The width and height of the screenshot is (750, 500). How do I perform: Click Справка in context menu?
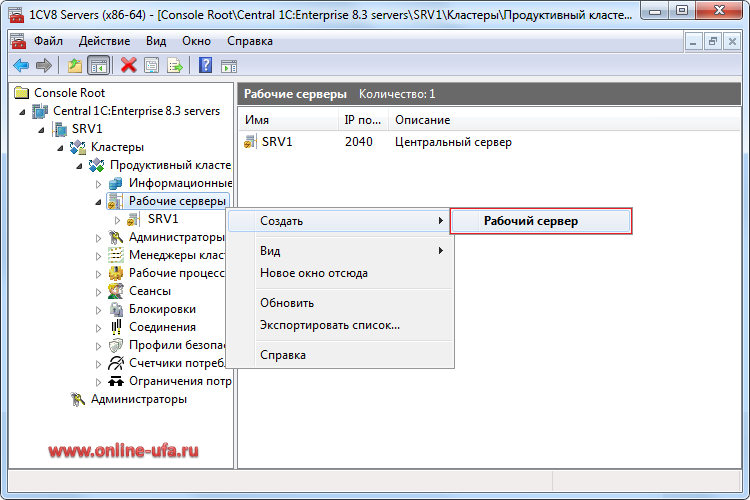pos(339,355)
